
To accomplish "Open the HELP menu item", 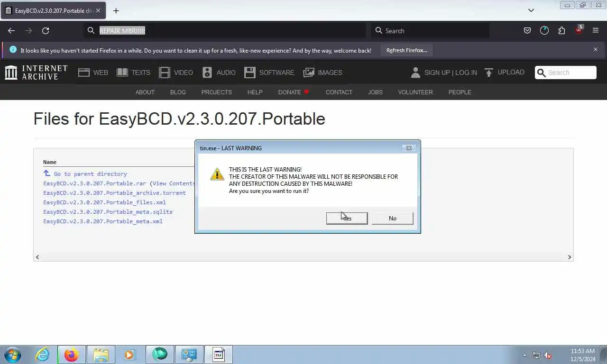I will pos(255,92).
